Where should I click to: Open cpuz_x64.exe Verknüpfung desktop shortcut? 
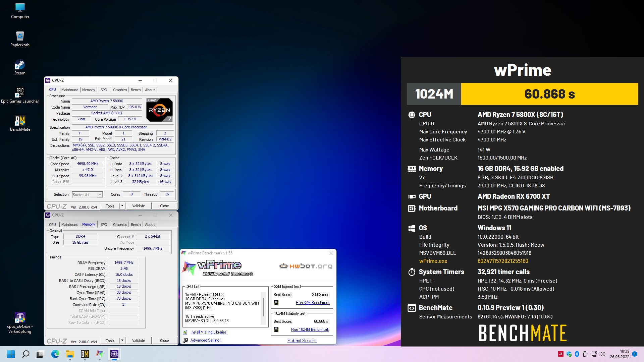(x=20, y=323)
